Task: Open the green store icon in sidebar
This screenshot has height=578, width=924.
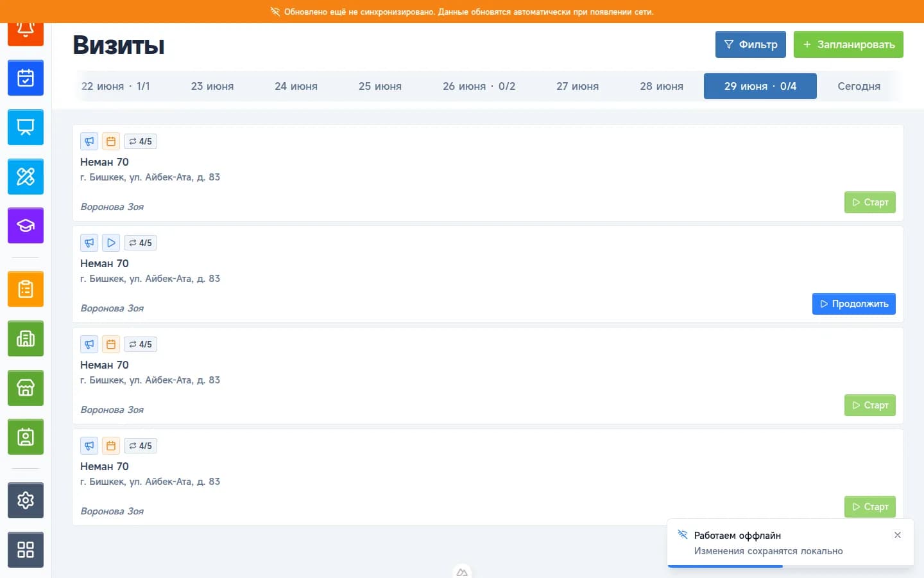Action: pos(26,388)
